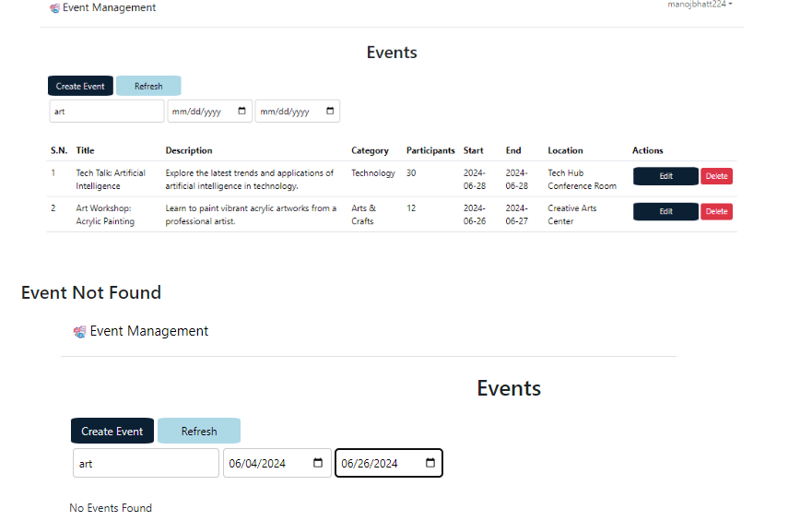The image size is (812, 521).
Task: Click 'Tech Hub Conference Room' location cell
Action: point(583,179)
